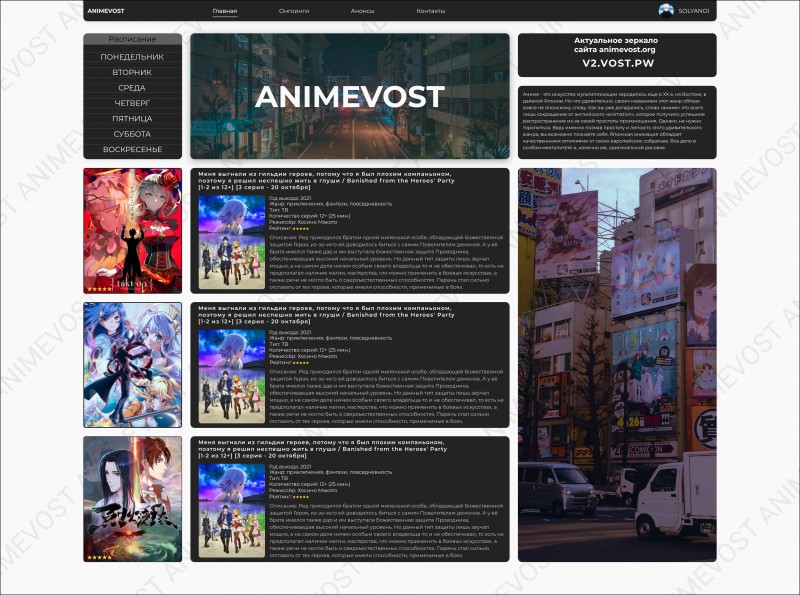
Task: Click star rating on calligraphy poster
Action: point(99,557)
